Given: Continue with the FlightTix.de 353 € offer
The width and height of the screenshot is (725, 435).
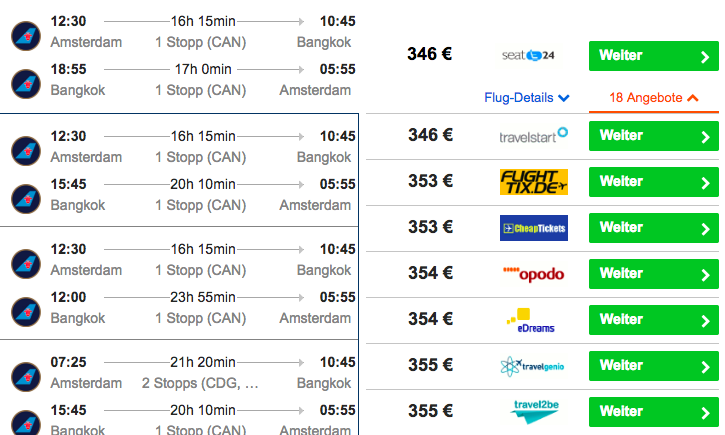Looking at the screenshot, I should click(654, 182).
